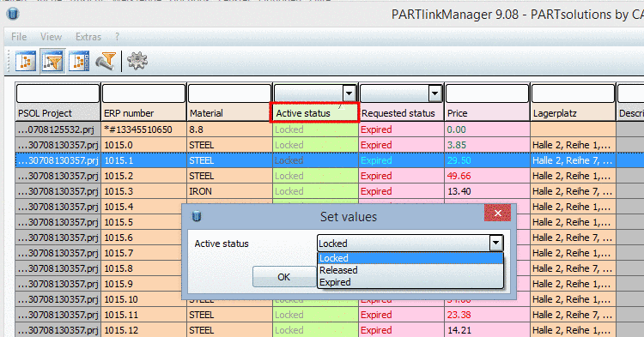Click the price 0.00 cell
Image resolution: width=644 pixels, height=337 pixels.
tap(487, 129)
